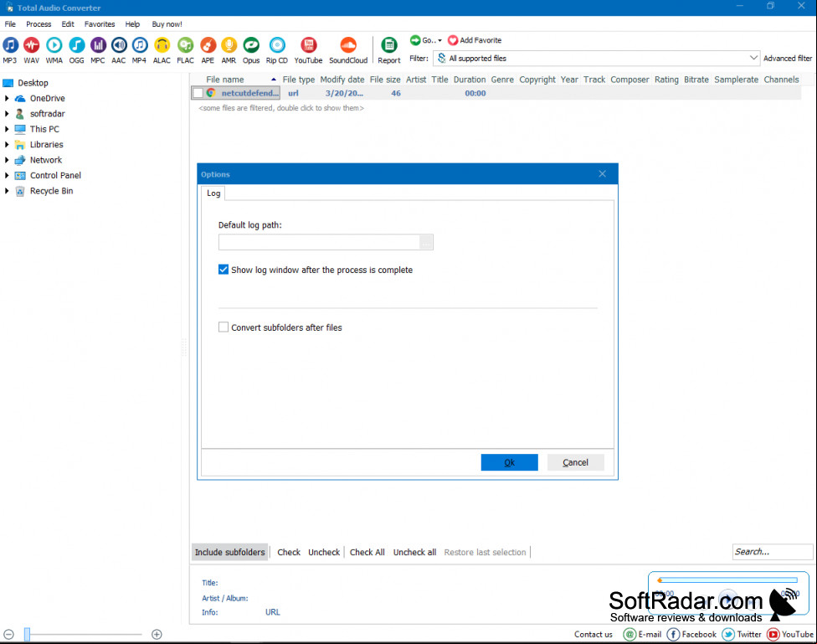Cancel the Options dialog
Screen dimensions: 817x644
pyautogui.click(x=575, y=462)
